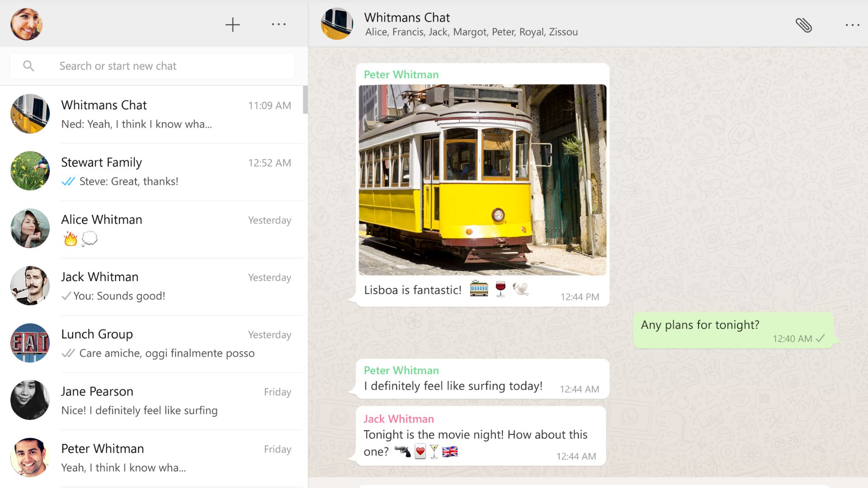Click the group participants list in the header
Image resolution: width=868 pixels, height=488 pixels.
pyautogui.click(x=471, y=32)
